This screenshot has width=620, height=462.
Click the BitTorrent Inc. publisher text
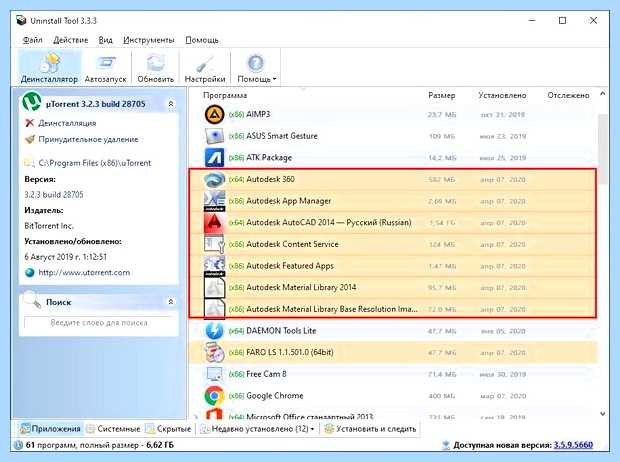tap(49, 226)
